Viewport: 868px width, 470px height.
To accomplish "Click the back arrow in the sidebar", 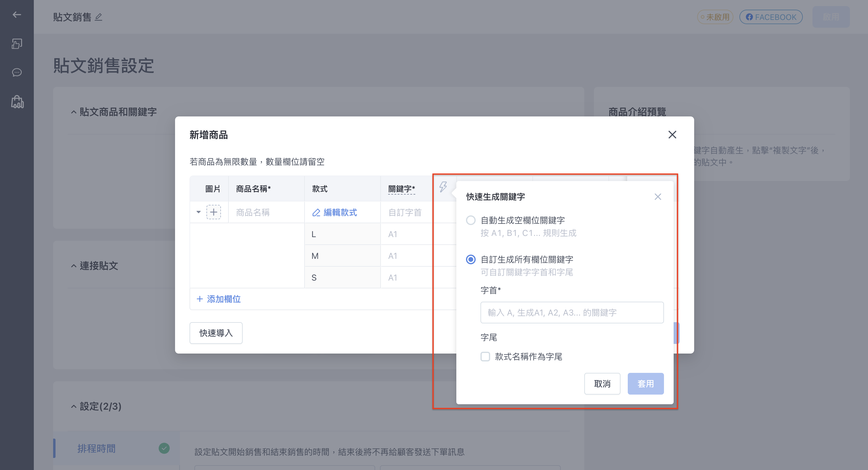I will (17, 15).
